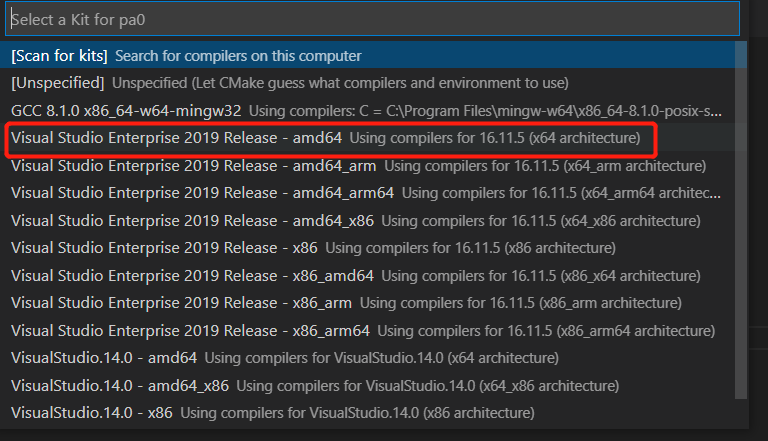Select Visual Studio Enterprise 2019 Release amd64

point(373,138)
